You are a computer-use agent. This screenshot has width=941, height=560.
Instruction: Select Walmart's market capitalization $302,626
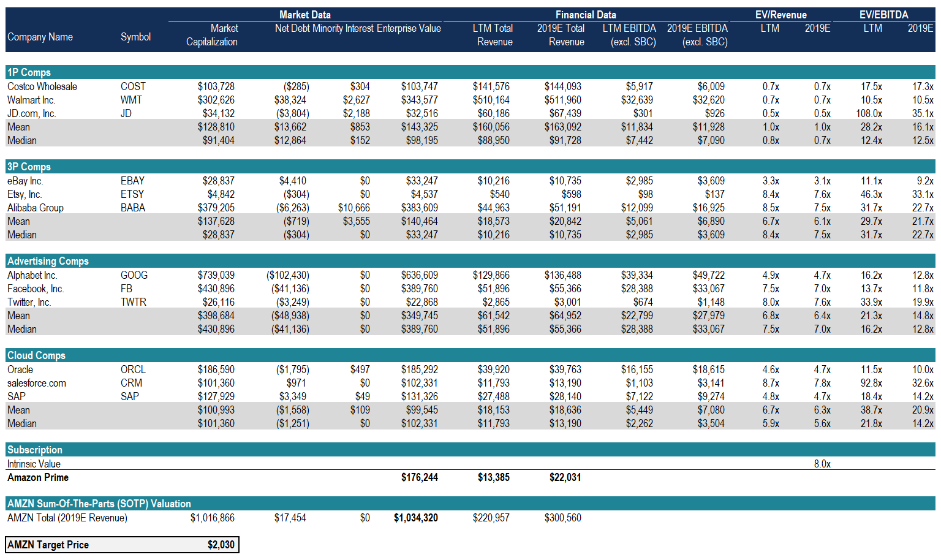pyautogui.click(x=216, y=100)
